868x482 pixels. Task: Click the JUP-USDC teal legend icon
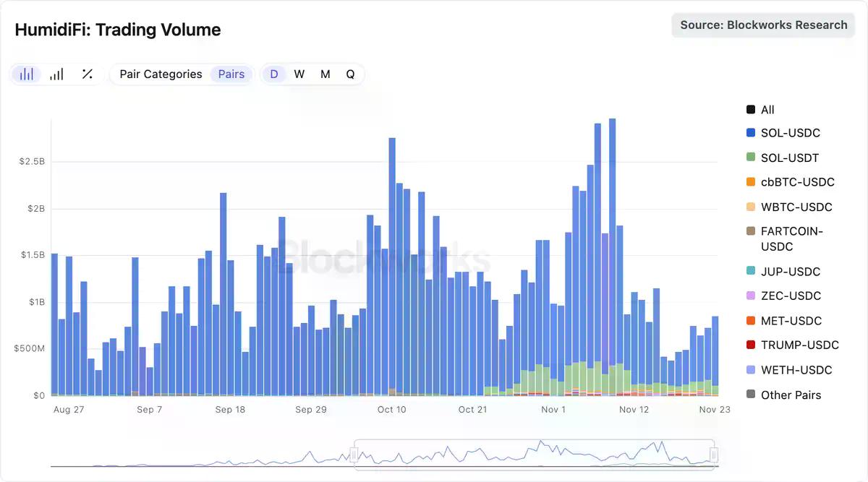751,272
